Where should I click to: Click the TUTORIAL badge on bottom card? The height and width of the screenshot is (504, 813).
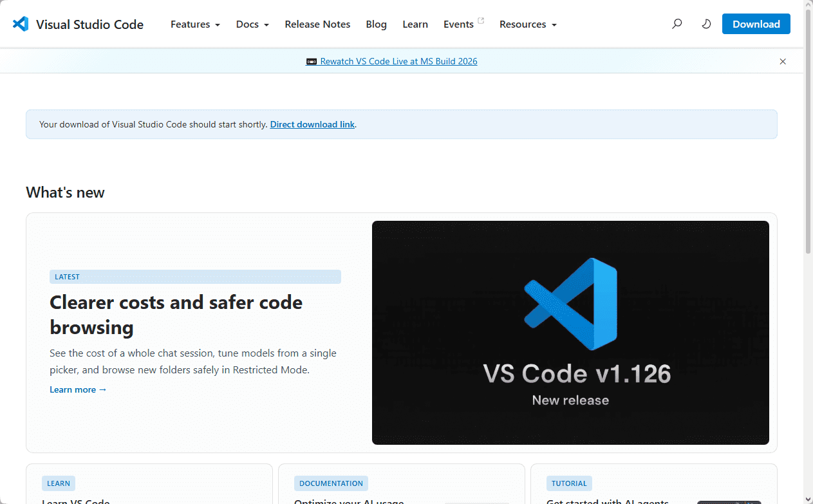coord(569,483)
